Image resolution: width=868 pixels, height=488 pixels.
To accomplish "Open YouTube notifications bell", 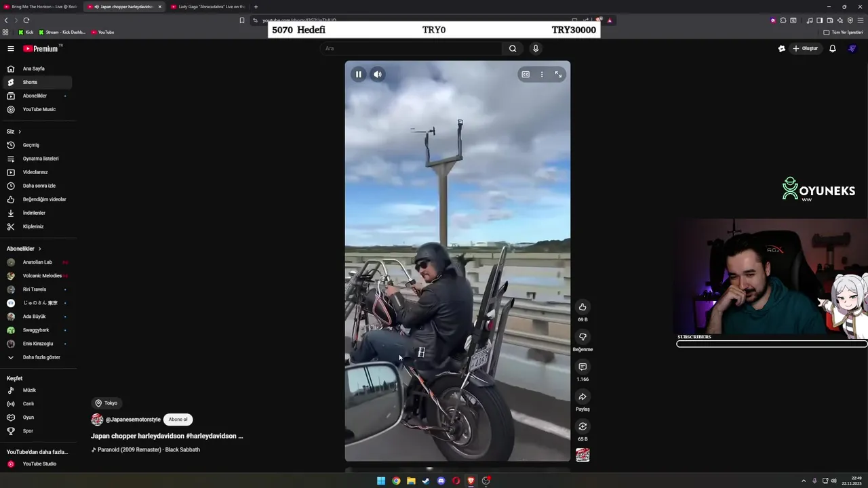I will (x=833, y=49).
